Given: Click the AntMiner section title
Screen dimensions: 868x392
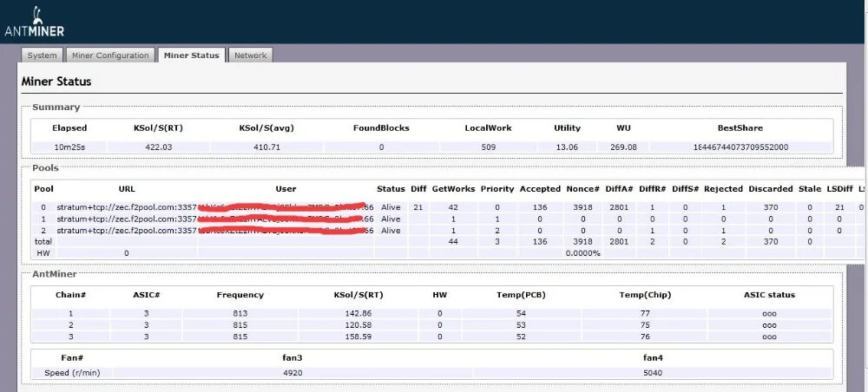Looking at the screenshot, I should (54, 274).
